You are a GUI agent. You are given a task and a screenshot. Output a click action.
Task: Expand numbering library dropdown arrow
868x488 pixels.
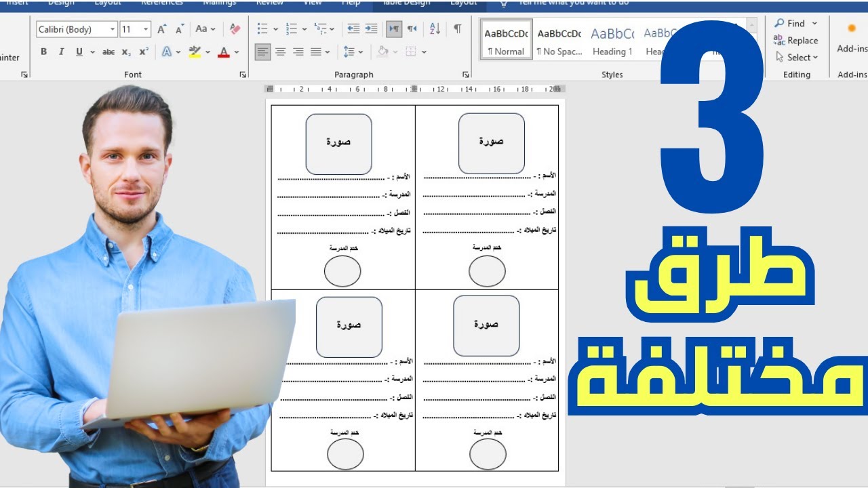pos(304,29)
